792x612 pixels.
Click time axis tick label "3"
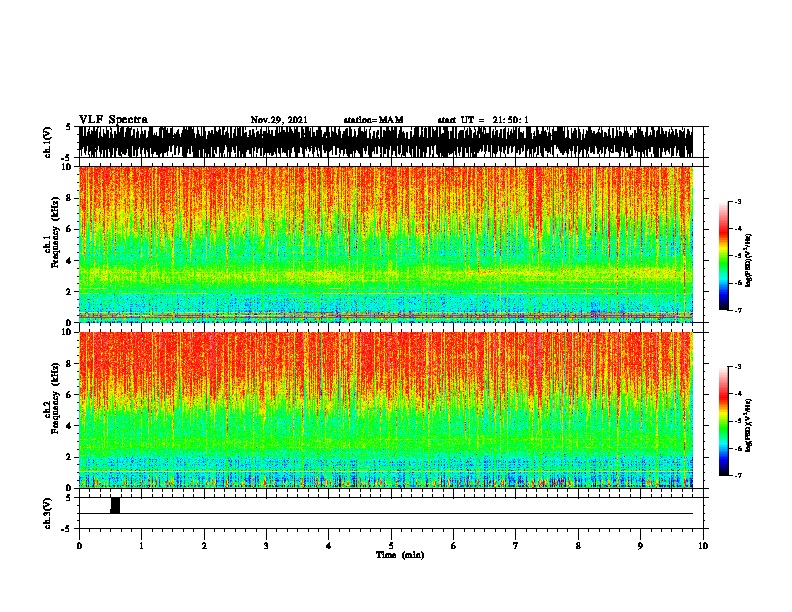point(266,546)
